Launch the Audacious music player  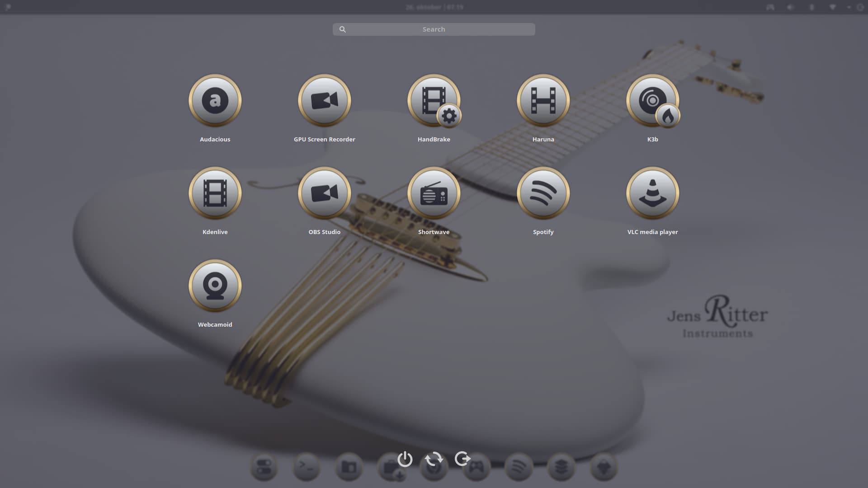click(215, 101)
